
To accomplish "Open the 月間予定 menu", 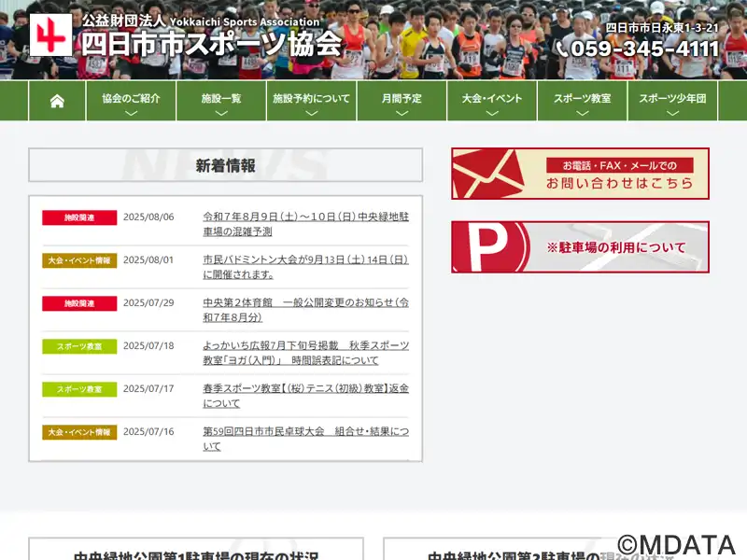I will (x=402, y=101).
